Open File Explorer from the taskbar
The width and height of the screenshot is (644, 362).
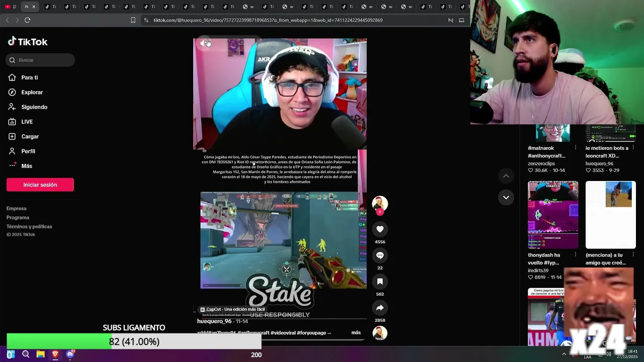40,354
